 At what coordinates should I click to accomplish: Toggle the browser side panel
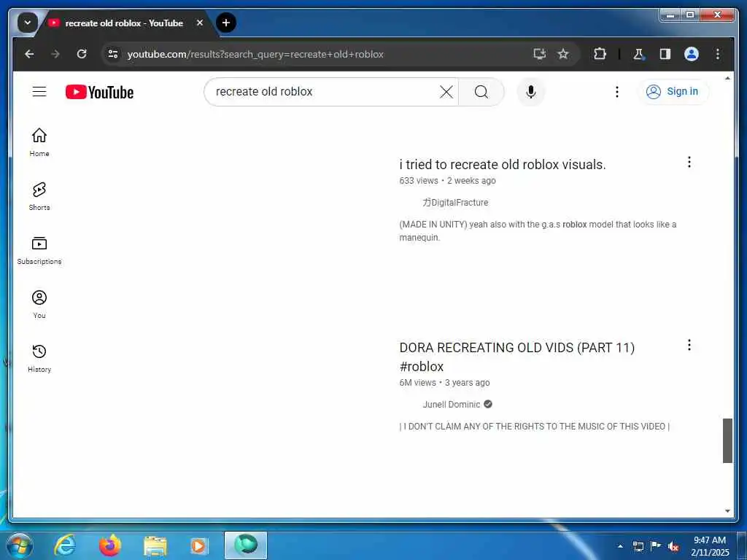point(665,54)
